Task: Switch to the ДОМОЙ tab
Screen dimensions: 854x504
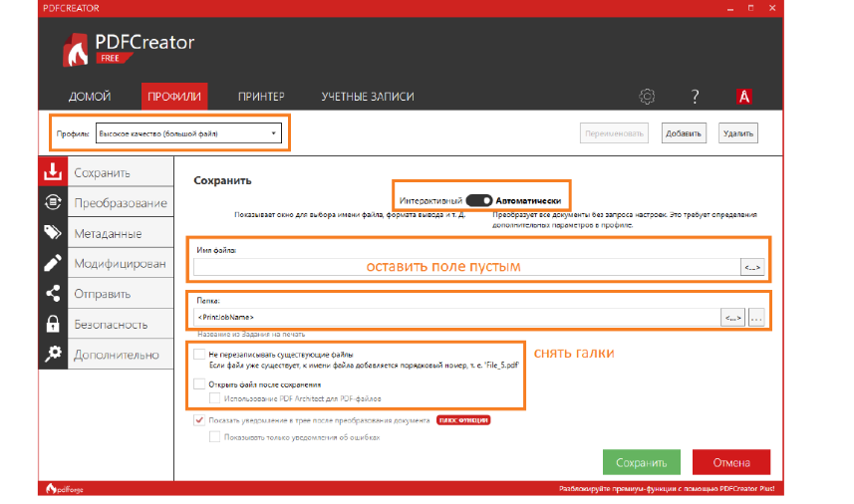Action: [90, 97]
